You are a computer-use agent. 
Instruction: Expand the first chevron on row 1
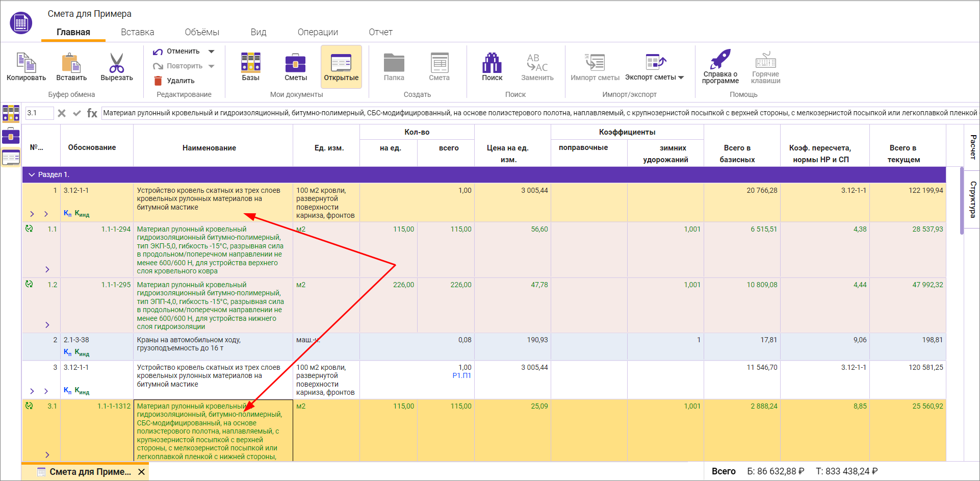tap(32, 214)
